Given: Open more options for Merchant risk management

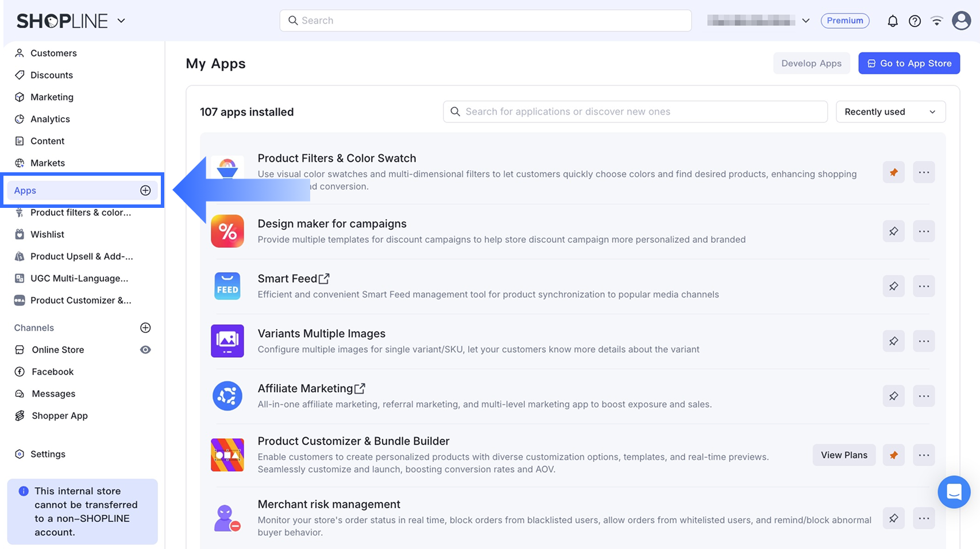Looking at the screenshot, I should click(x=924, y=518).
